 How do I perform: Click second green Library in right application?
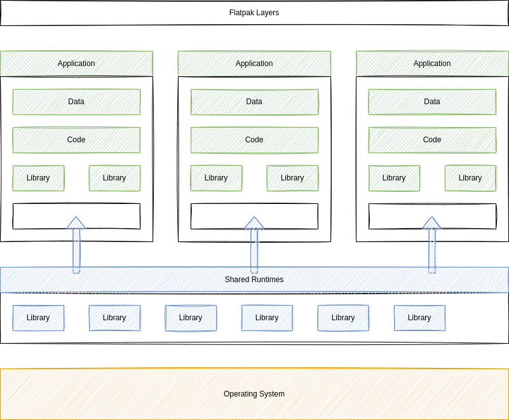[x=470, y=178]
